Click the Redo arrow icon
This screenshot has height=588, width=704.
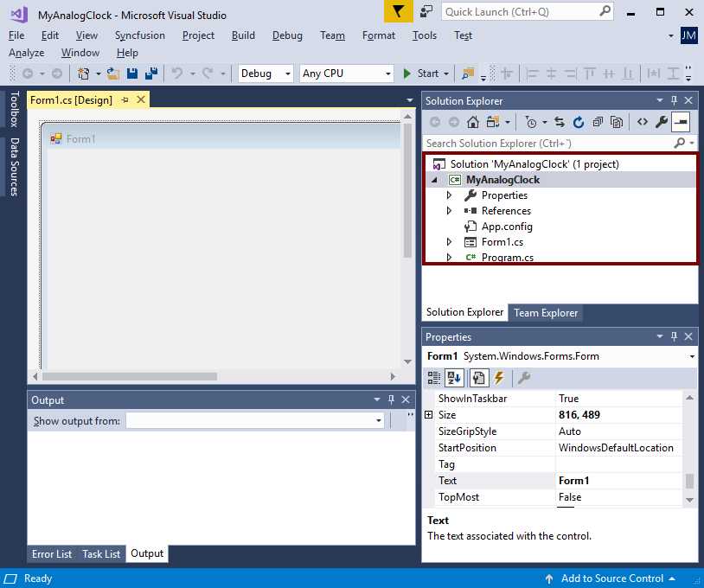(208, 73)
